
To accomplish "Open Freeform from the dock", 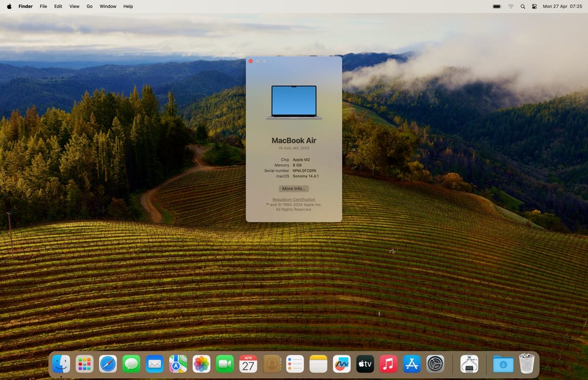I will tap(342, 364).
